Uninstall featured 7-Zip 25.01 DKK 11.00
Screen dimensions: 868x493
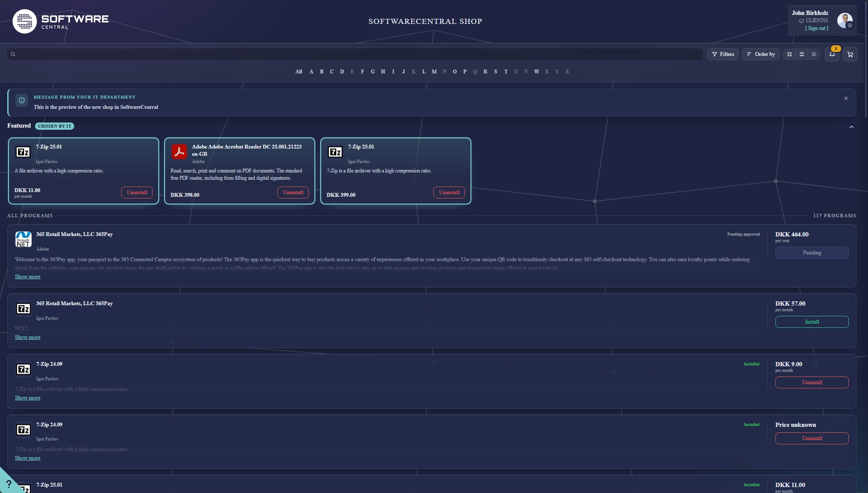click(137, 193)
